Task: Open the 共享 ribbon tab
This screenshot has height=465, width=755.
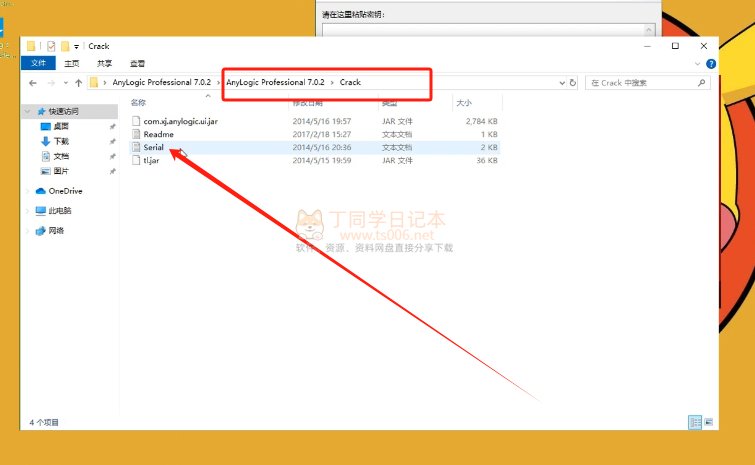Action: [104, 63]
